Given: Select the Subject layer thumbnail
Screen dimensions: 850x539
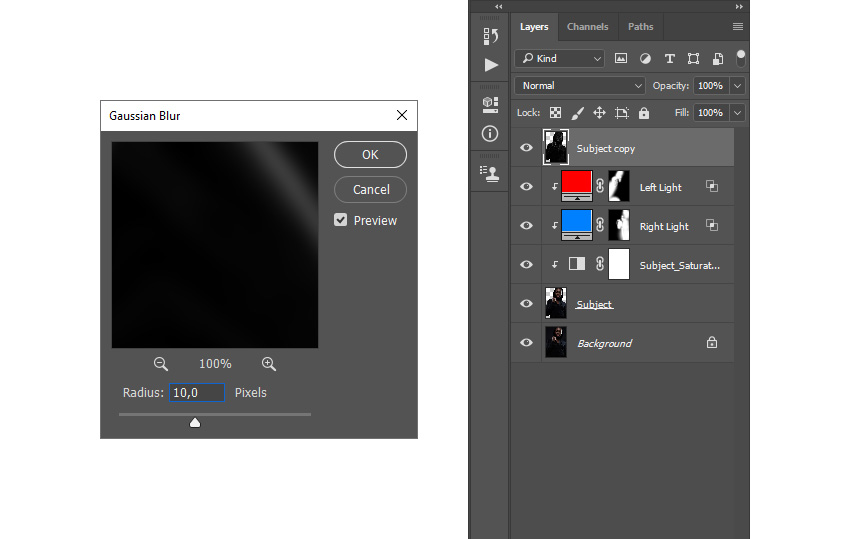Looking at the screenshot, I should click(556, 303).
